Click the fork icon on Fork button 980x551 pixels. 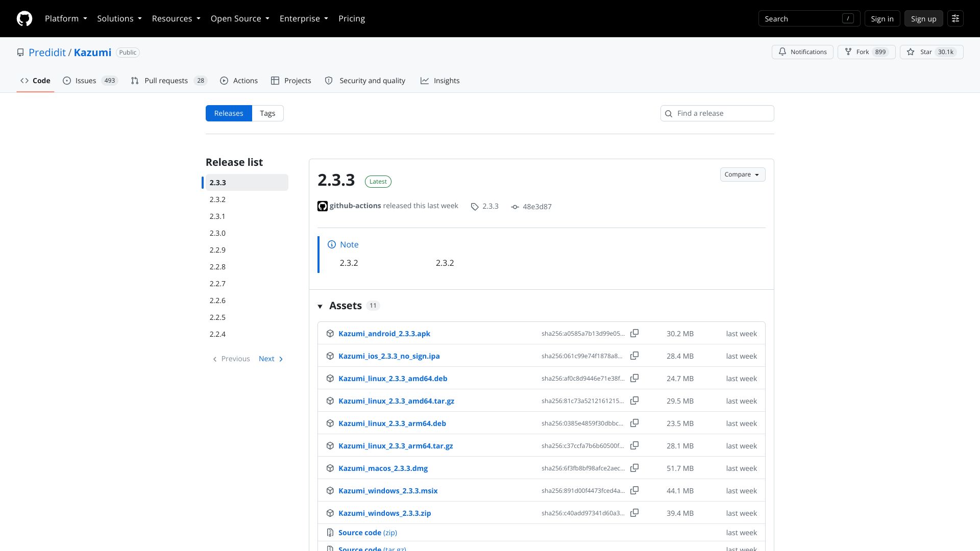tap(848, 52)
